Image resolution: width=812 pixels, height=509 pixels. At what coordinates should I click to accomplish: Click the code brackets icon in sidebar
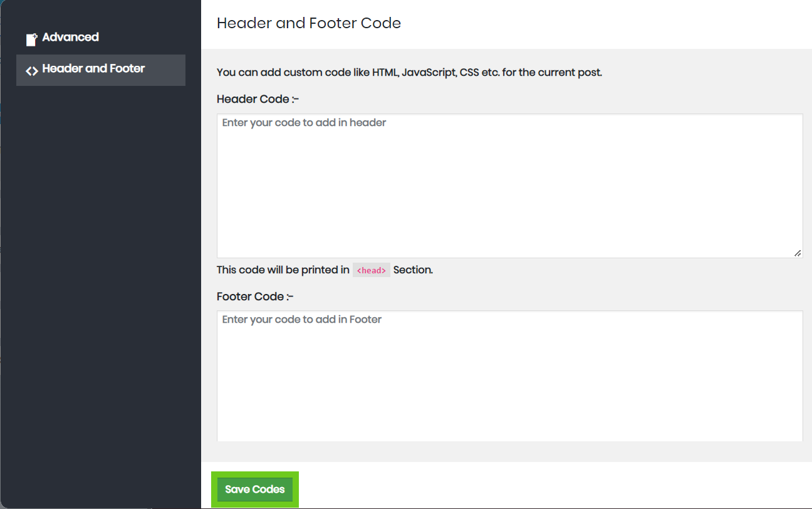pyautogui.click(x=32, y=70)
